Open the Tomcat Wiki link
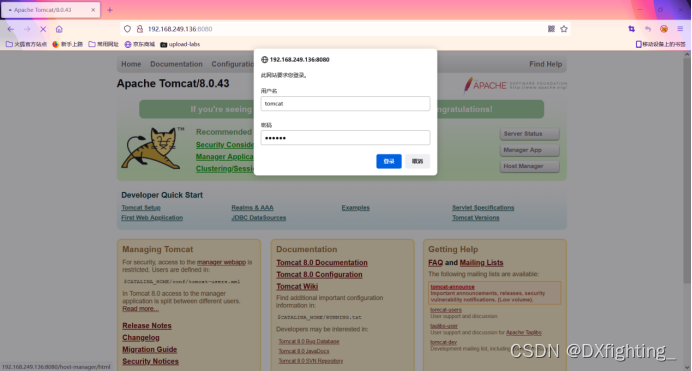Screen dimensions: 692x371 click(297, 286)
